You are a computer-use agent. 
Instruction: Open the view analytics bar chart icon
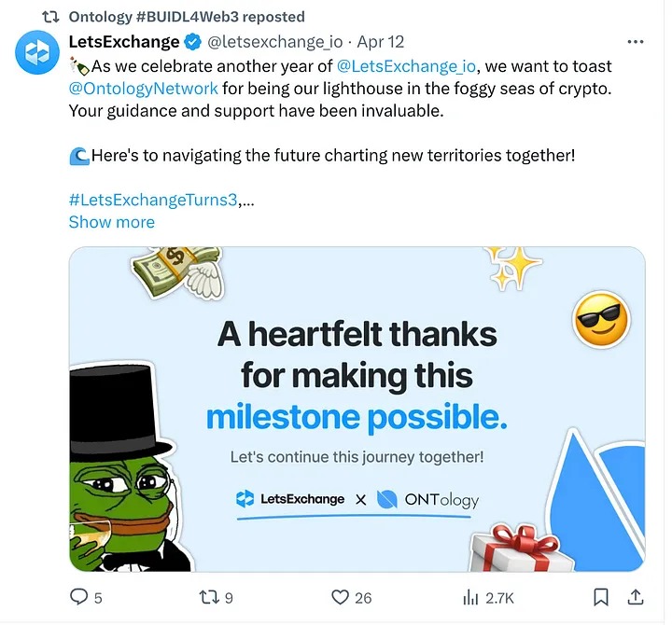point(471,597)
